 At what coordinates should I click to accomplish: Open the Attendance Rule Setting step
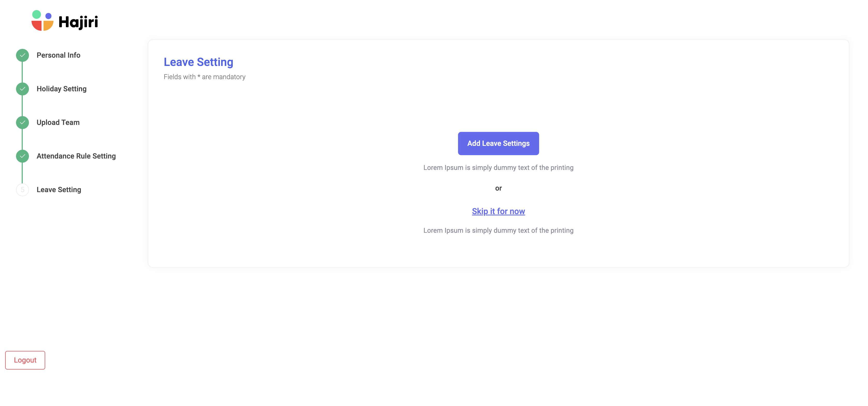(x=76, y=156)
